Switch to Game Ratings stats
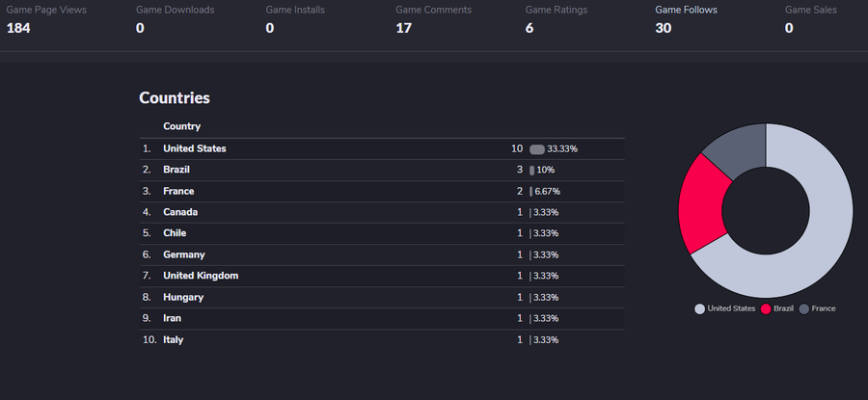868x400 pixels. pos(556,18)
